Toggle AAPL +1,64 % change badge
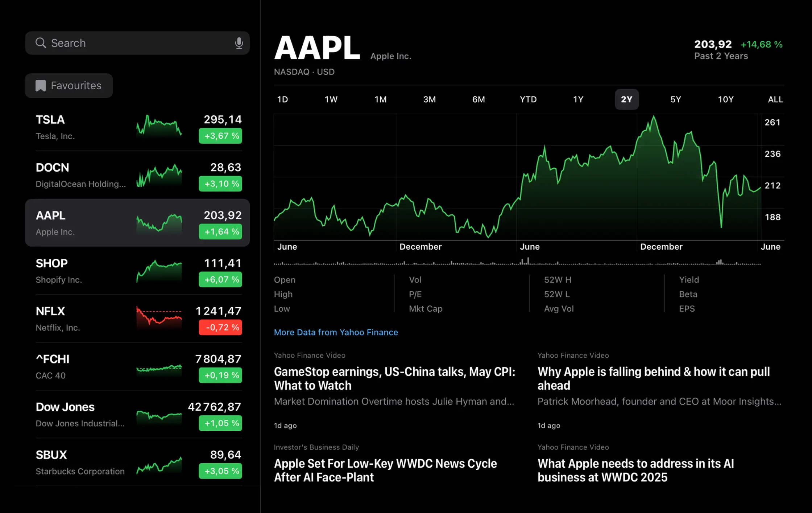Image resolution: width=812 pixels, height=513 pixels. [x=220, y=232]
